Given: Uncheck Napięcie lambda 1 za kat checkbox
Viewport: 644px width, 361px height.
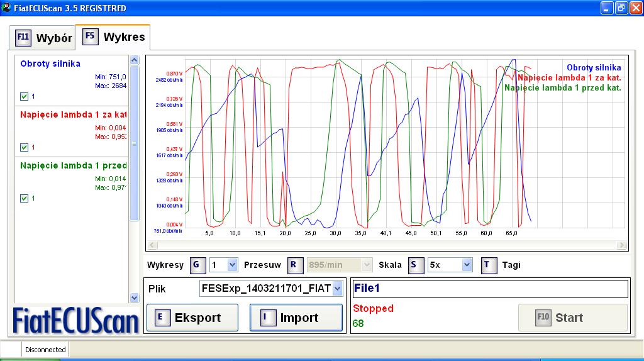Looking at the screenshot, I should tap(25, 147).
